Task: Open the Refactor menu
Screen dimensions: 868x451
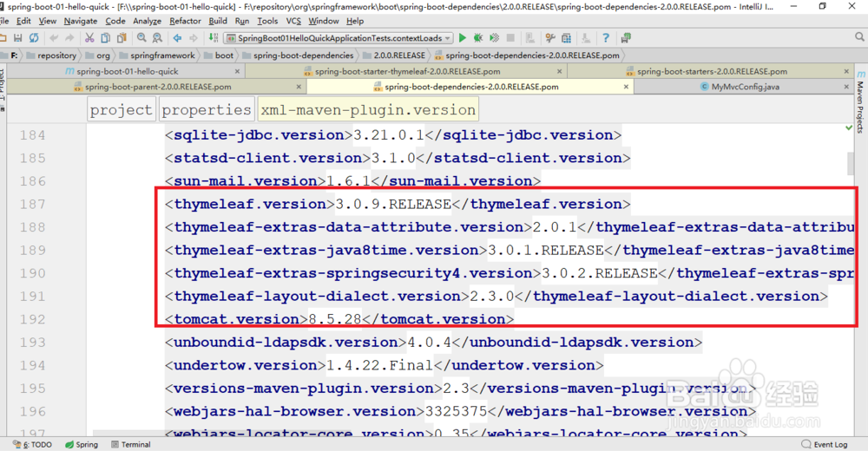Action: click(185, 21)
